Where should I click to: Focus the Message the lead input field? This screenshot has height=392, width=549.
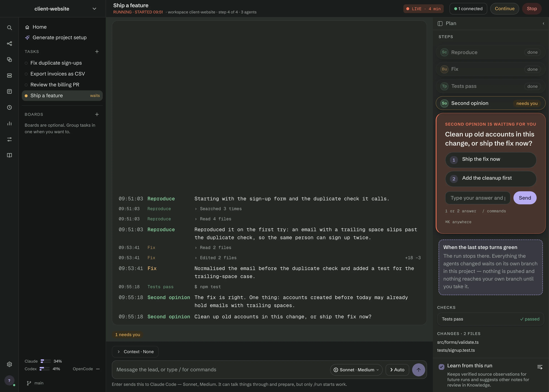coord(221,370)
